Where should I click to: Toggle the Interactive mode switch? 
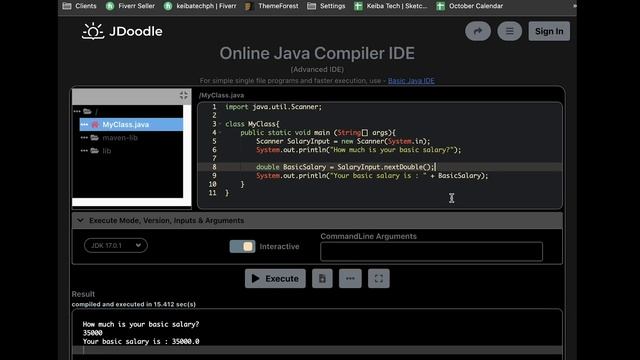(x=242, y=246)
